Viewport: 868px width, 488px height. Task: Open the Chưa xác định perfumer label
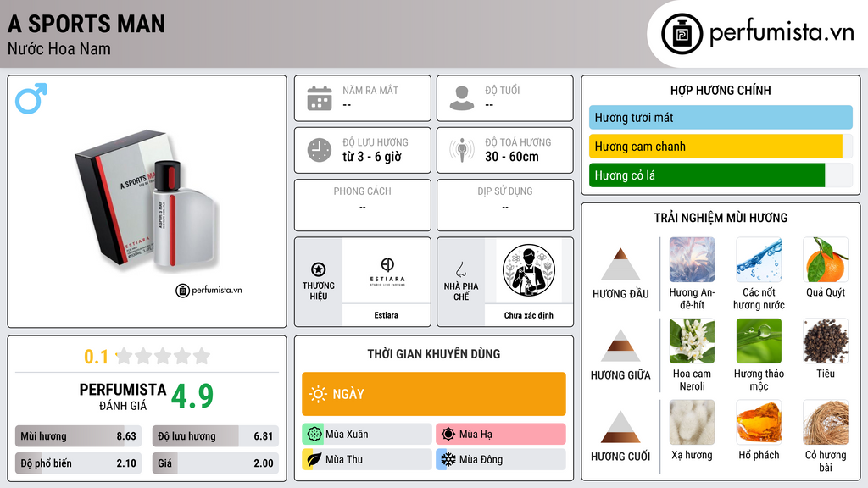529,315
